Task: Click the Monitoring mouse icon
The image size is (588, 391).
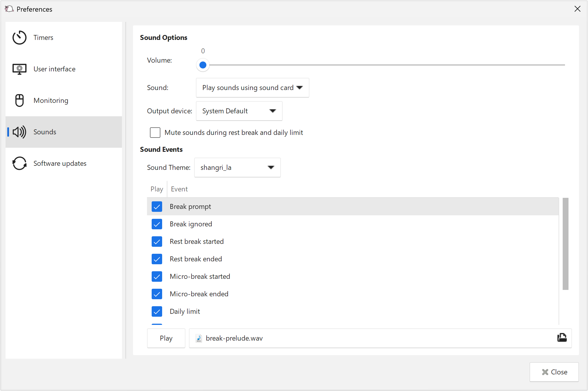Action: (20, 101)
